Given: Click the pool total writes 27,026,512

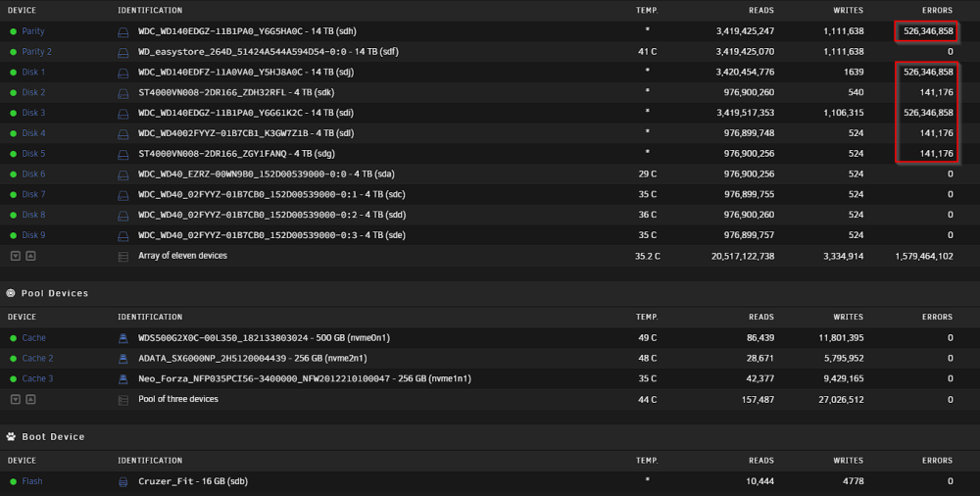Looking at the screenshot, I should tap(841, 399).
